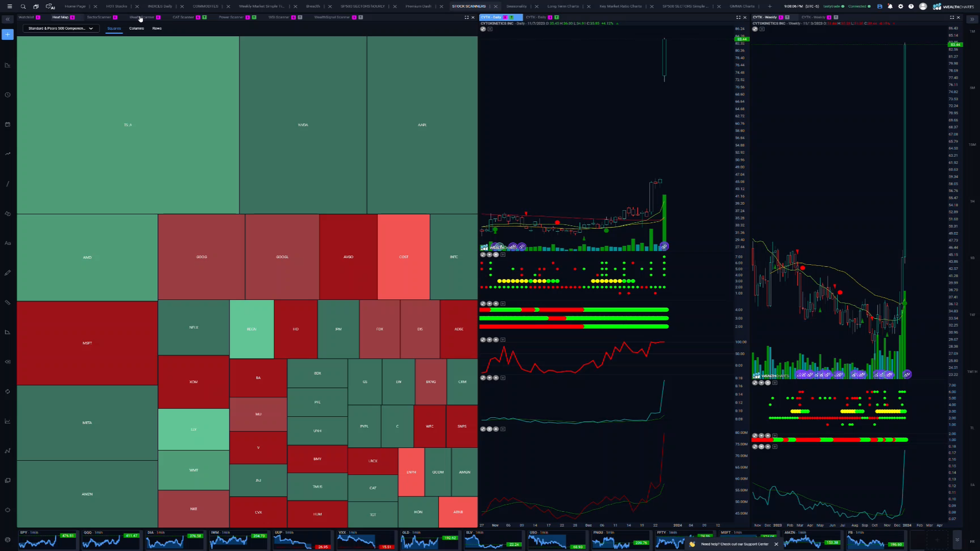Screen dimensions: 980x551
Task: Open the clock history icon in sidebar
Action: (x=8, y=95)
